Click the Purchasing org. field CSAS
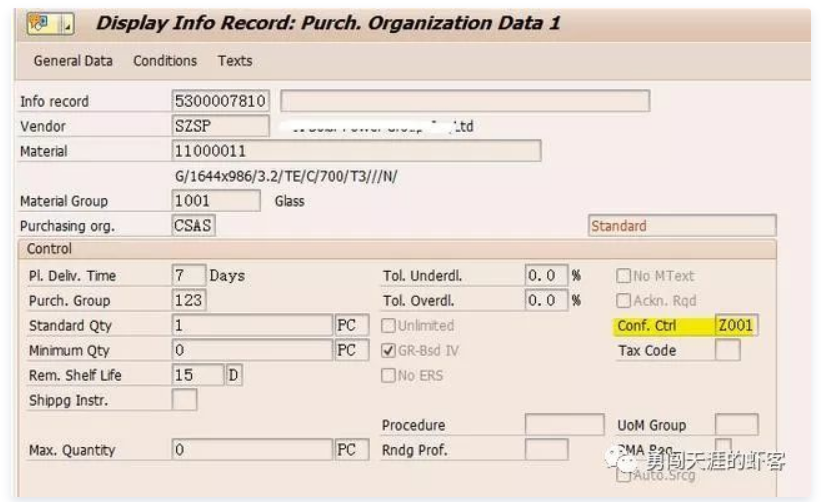This screenshot has width=821, height=502. pyautogui.click(x=193, y=226)
